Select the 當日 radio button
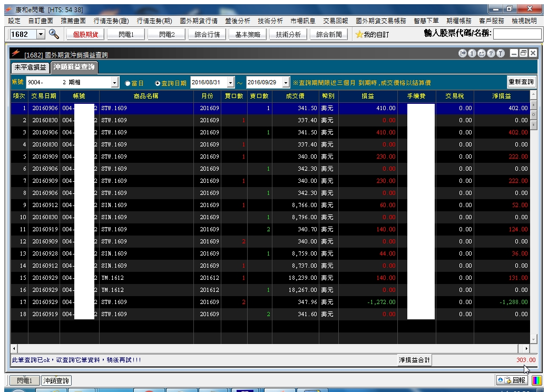The height and width of the screenshot is (392, 548). click(128, 83)
